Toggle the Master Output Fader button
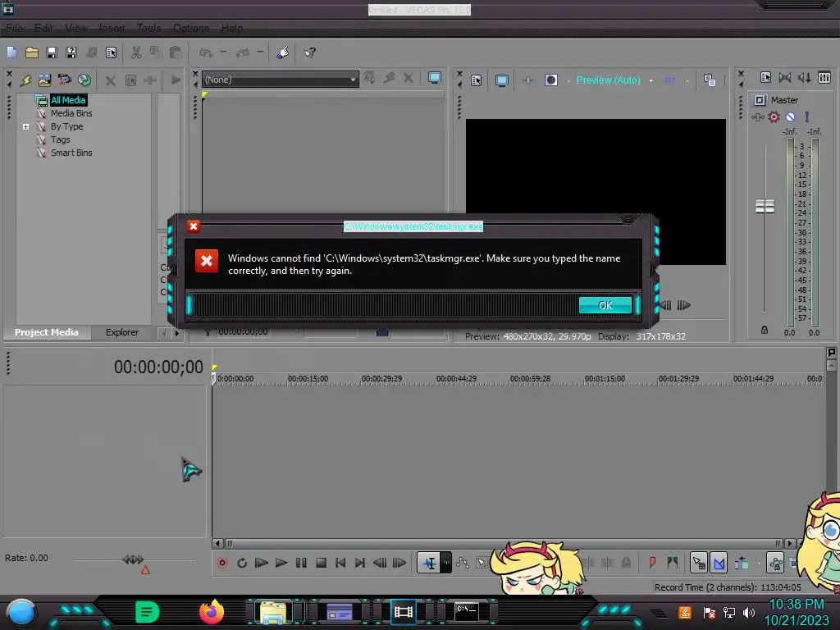The image size is (840, 630). click(x=760, y=100)
